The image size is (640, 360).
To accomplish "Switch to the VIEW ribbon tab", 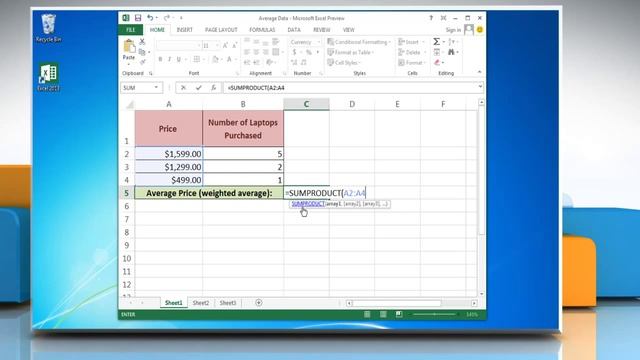I will point(349,30).
